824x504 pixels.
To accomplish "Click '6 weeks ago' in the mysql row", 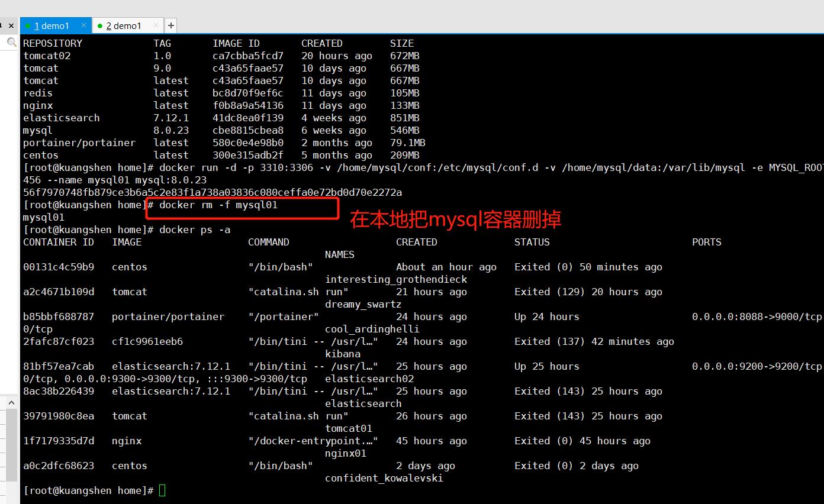I will (334, 130).
